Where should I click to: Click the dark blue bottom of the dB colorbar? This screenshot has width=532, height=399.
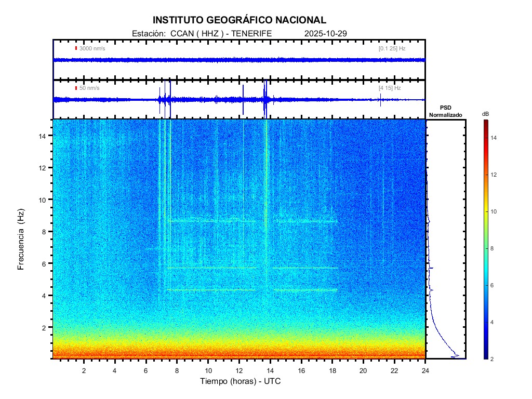[485, 356]
